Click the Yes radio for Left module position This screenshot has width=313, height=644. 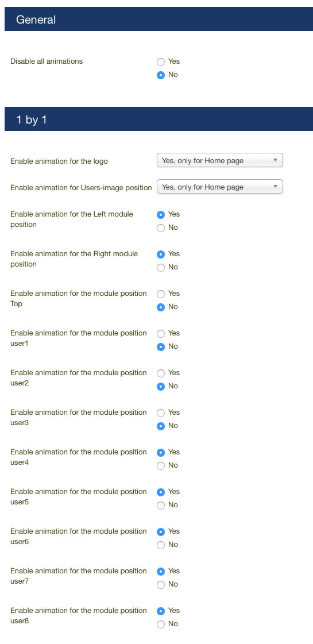pyautogui.click(x=161, y=215)
